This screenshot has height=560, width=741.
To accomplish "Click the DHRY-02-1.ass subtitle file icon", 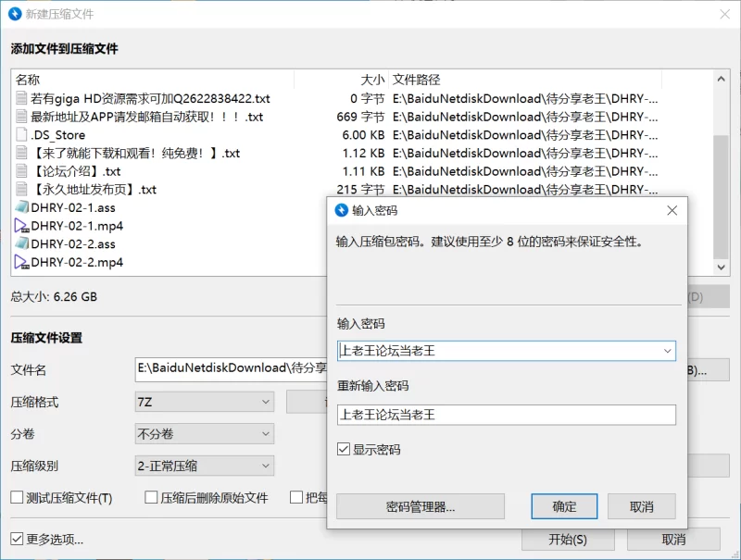I will tap(22, 208).
